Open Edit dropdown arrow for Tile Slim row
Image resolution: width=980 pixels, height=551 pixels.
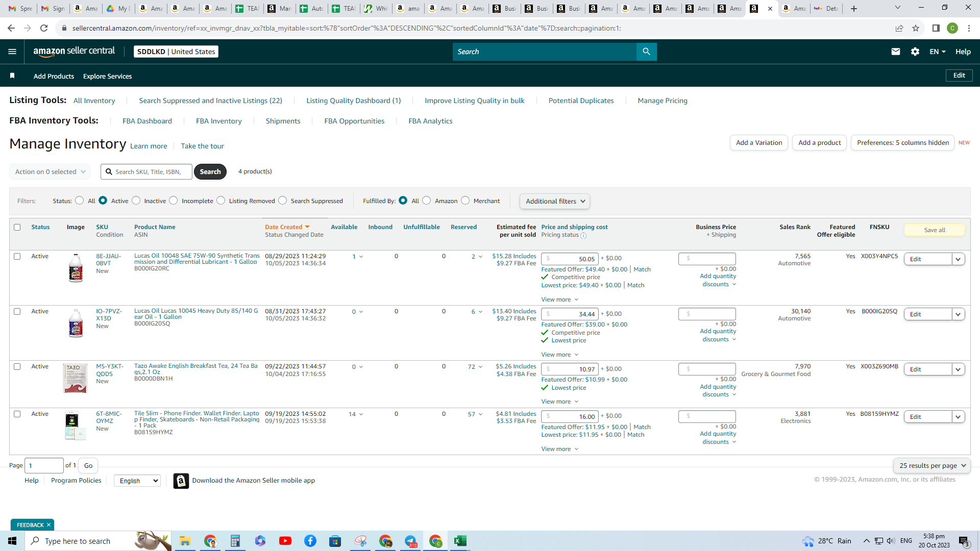coord(959,417)
